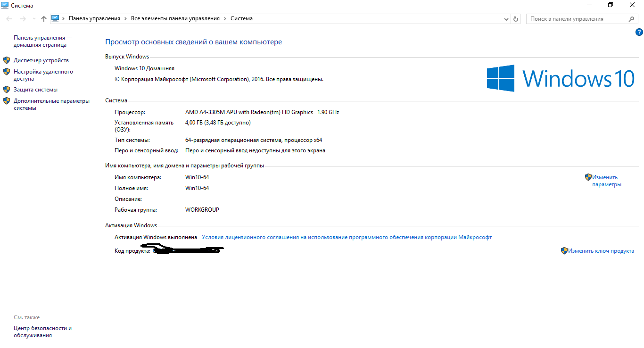Click the Система window title icon
The image size is (644, 348).
tap(5, 5)
